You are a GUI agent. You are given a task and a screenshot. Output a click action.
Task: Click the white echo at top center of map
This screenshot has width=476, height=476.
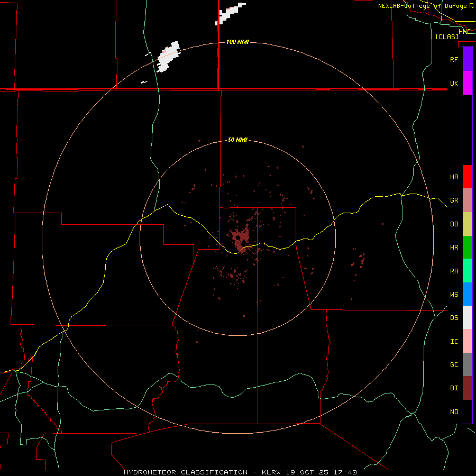(230, 13)
